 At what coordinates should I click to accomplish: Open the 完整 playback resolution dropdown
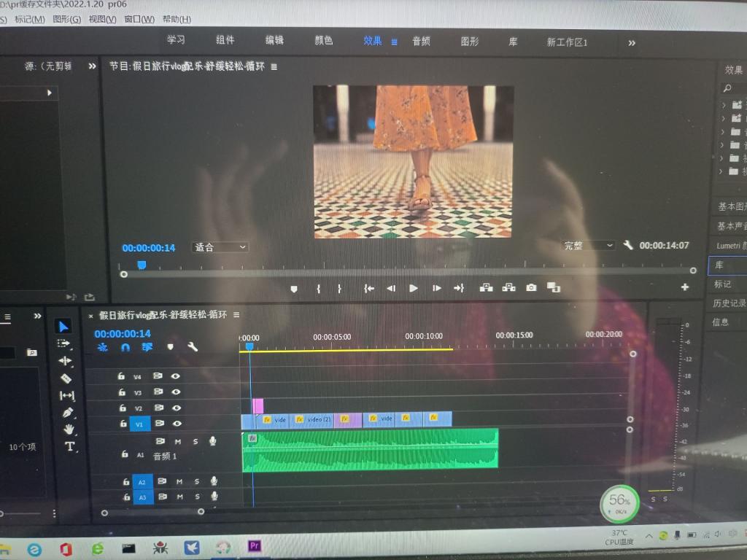(588, 246)
